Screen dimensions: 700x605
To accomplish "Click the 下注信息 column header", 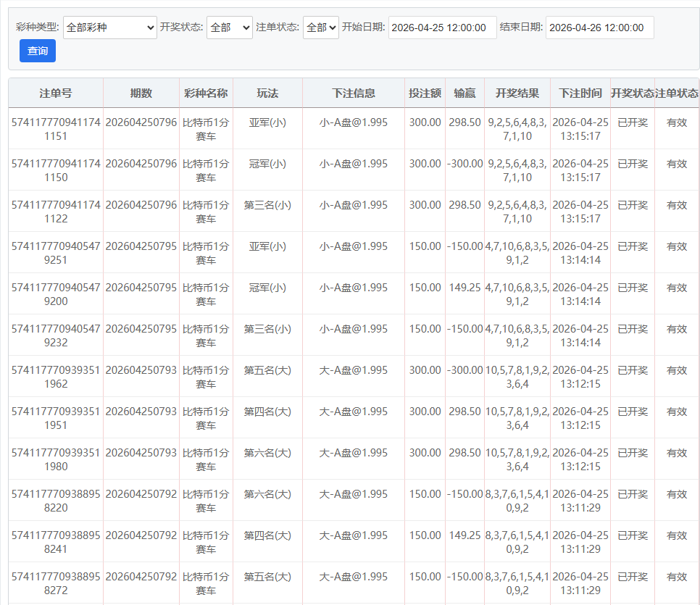I will click(354, 93).
